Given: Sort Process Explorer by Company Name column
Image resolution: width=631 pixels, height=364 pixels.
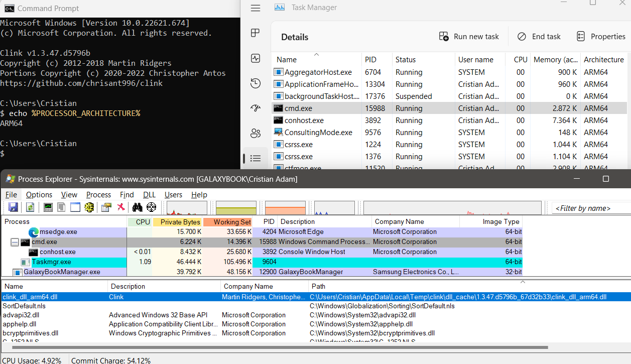Looking at the screenshot, I should [416, 222].
